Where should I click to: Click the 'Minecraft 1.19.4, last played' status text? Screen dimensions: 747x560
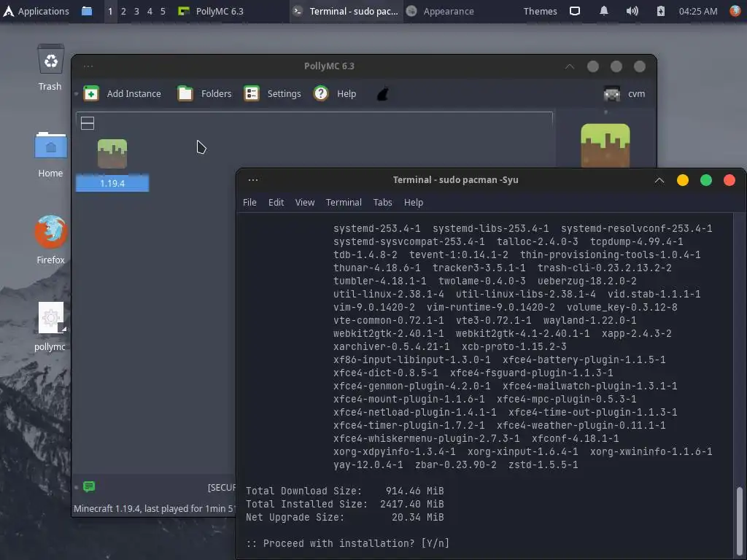[154, 508]
